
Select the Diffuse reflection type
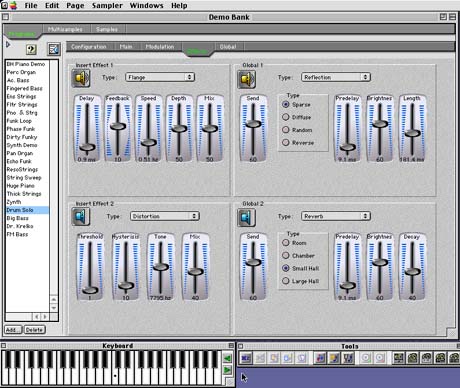(286, 117)
